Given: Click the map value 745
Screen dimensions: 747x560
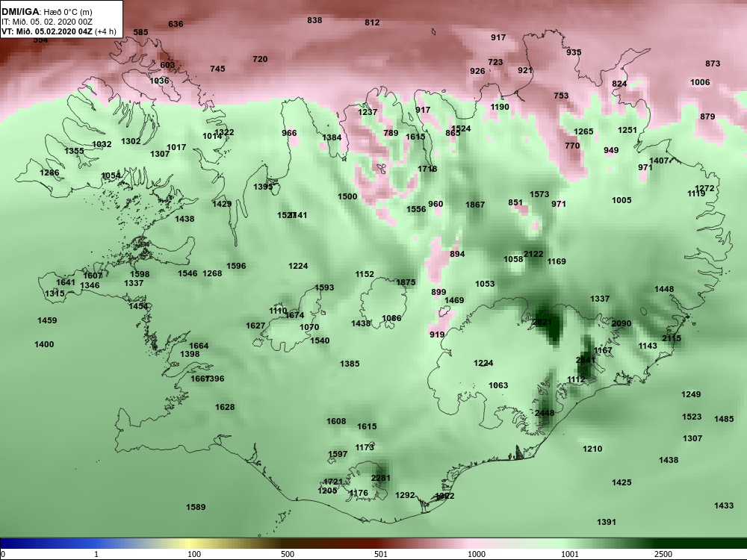Looking at the screenshot, I should (217, 69).
